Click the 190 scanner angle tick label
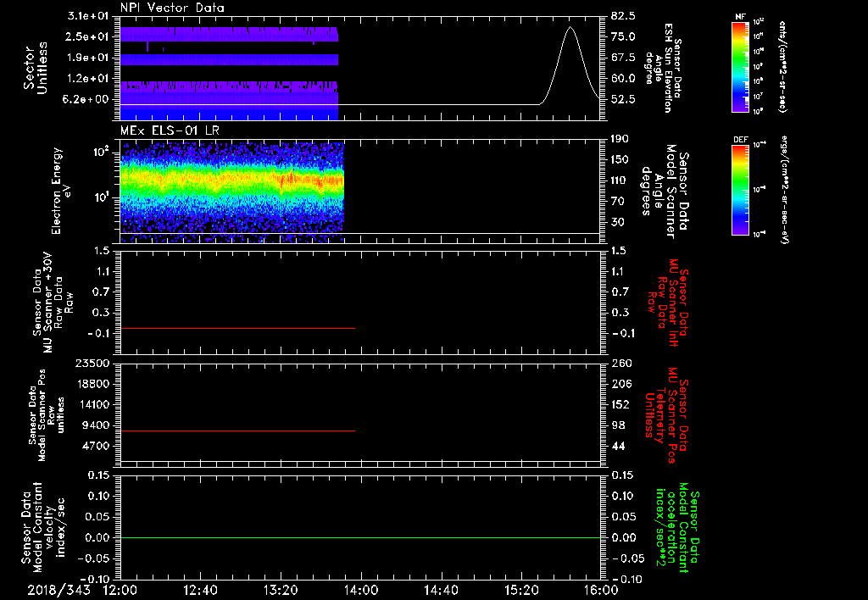The width and height of the screenshot is (868, 600). click(620, 139)
